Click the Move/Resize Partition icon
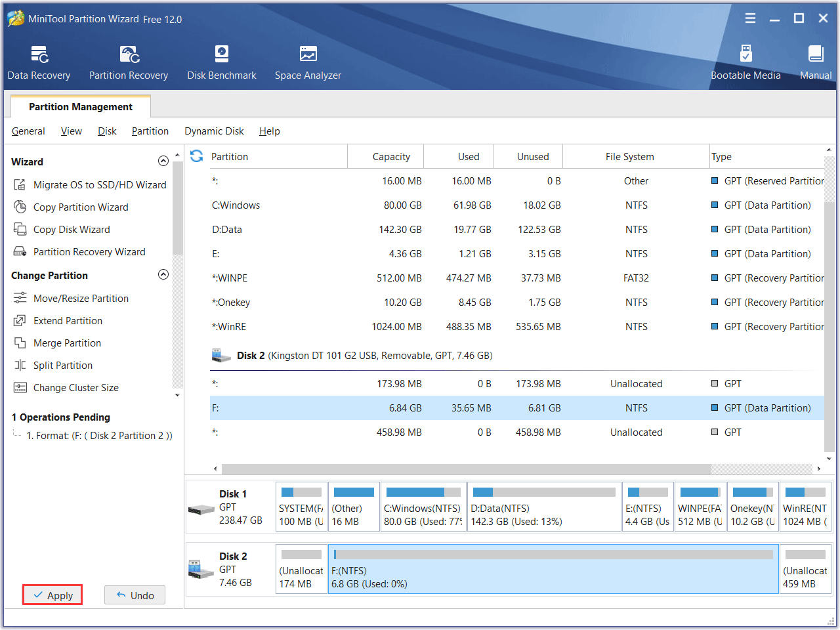Viewport: 840px width, 630px height. (20, 299)
